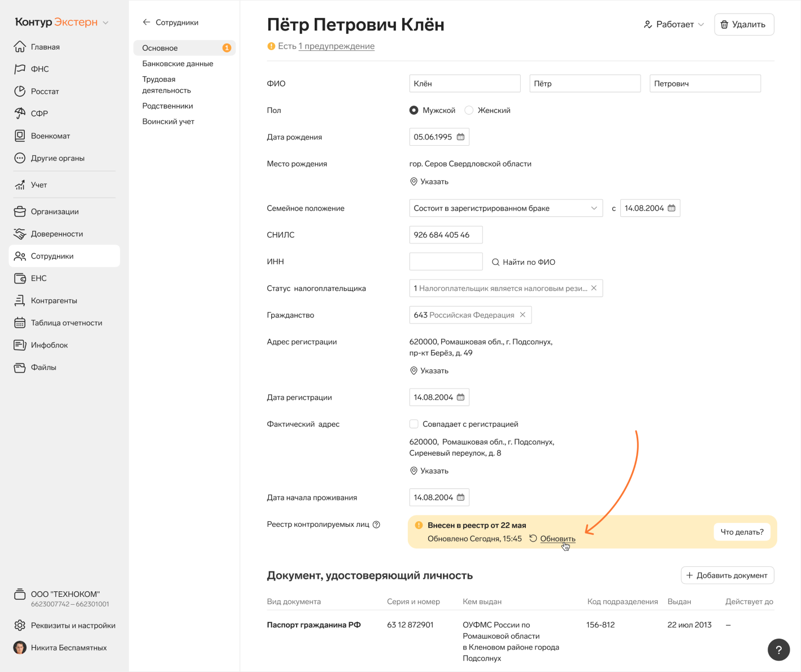Click the back arrow next to Сотрудники
The height and width of the screenshot is (672, 801).
[146, 23]
